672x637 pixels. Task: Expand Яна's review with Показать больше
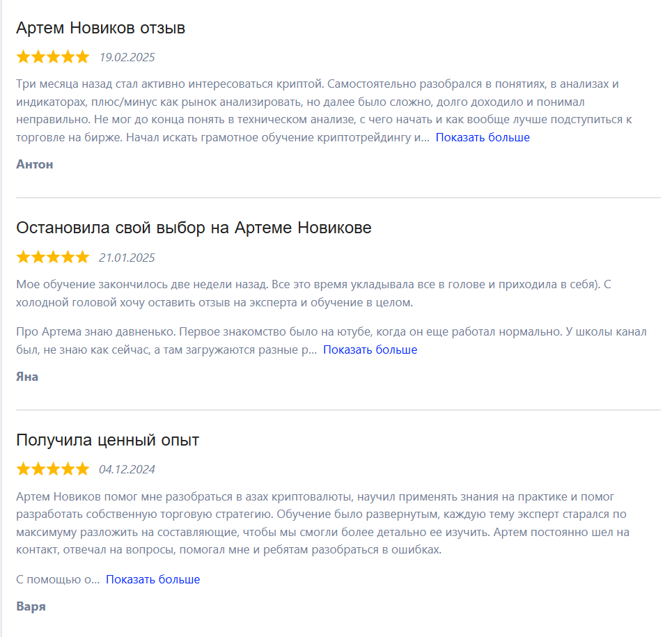370,349
